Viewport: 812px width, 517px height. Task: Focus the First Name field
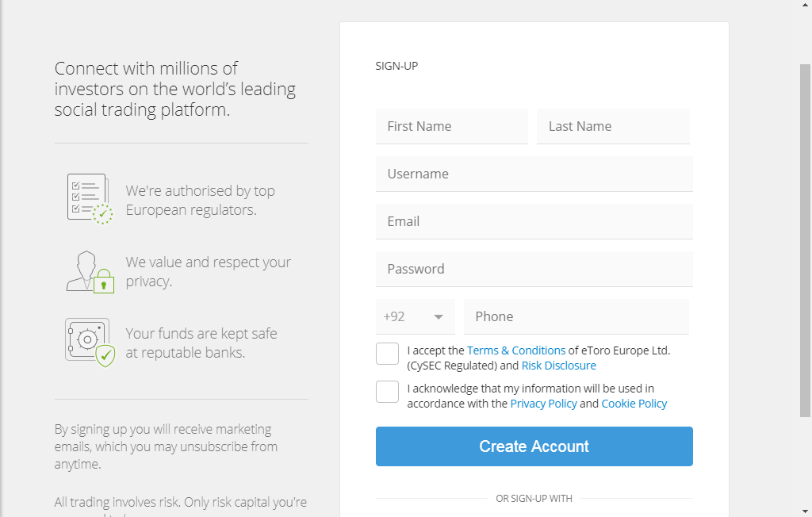[451, 126]
